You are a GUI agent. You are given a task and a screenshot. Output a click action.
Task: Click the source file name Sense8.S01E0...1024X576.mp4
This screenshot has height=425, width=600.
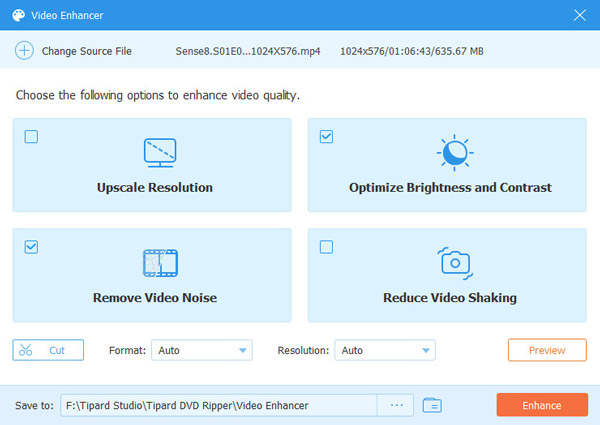(x=248, y=51)
